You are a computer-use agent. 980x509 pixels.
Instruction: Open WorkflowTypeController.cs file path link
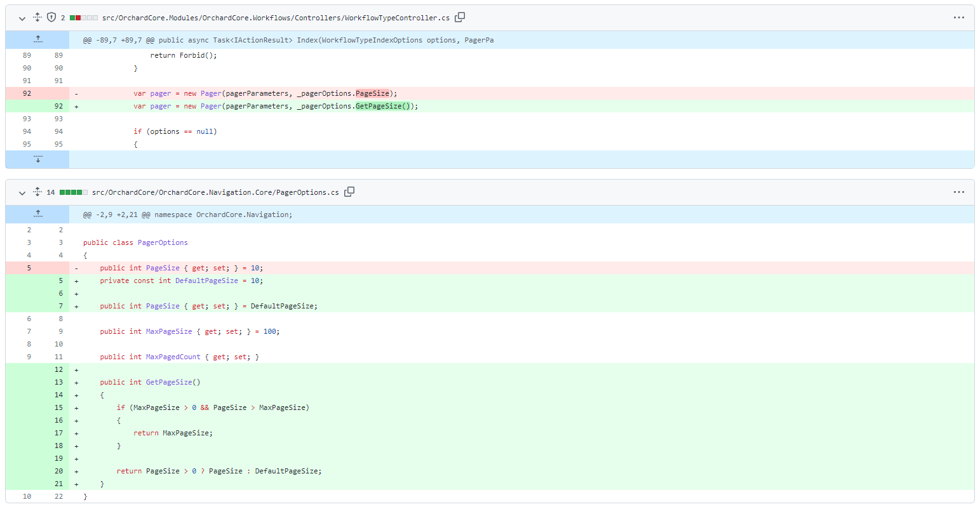pyautogui.click(x=276, y=18)
